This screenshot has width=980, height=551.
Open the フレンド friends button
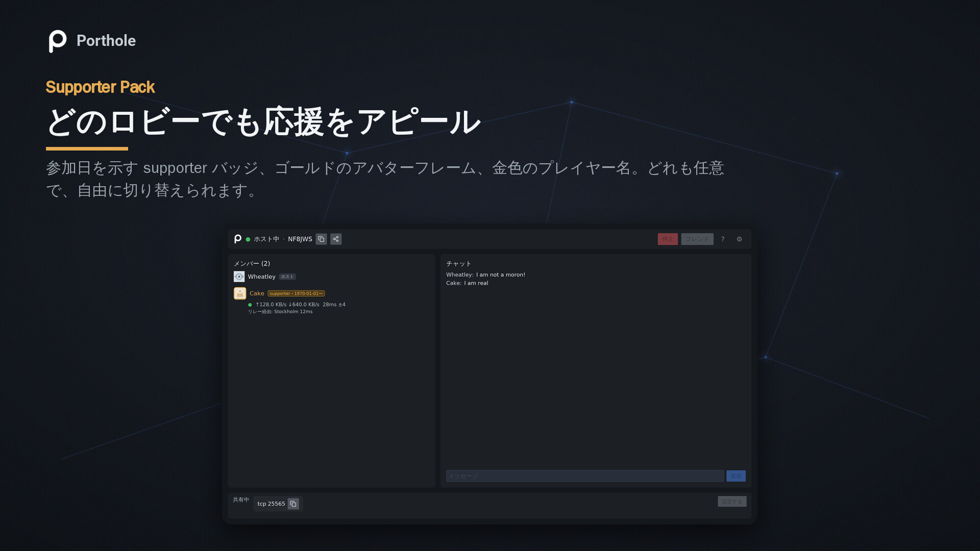pyautogui.click(x=697, y=239)
